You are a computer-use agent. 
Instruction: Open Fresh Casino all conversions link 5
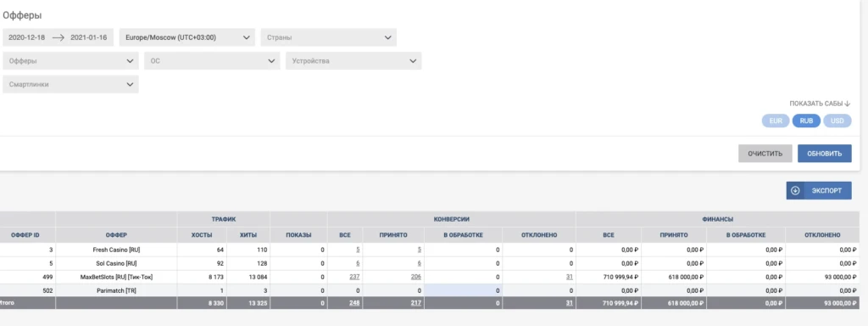[x=358, y=250]
